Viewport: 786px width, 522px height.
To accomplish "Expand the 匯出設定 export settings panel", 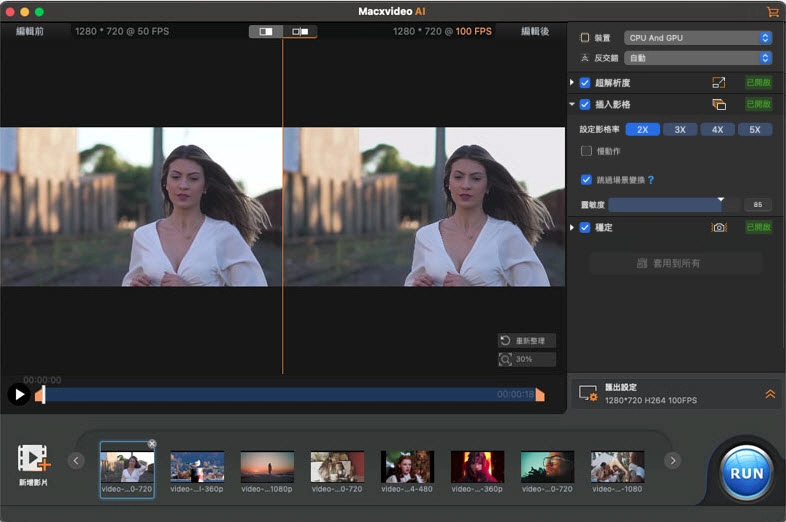I will point(770,394).
